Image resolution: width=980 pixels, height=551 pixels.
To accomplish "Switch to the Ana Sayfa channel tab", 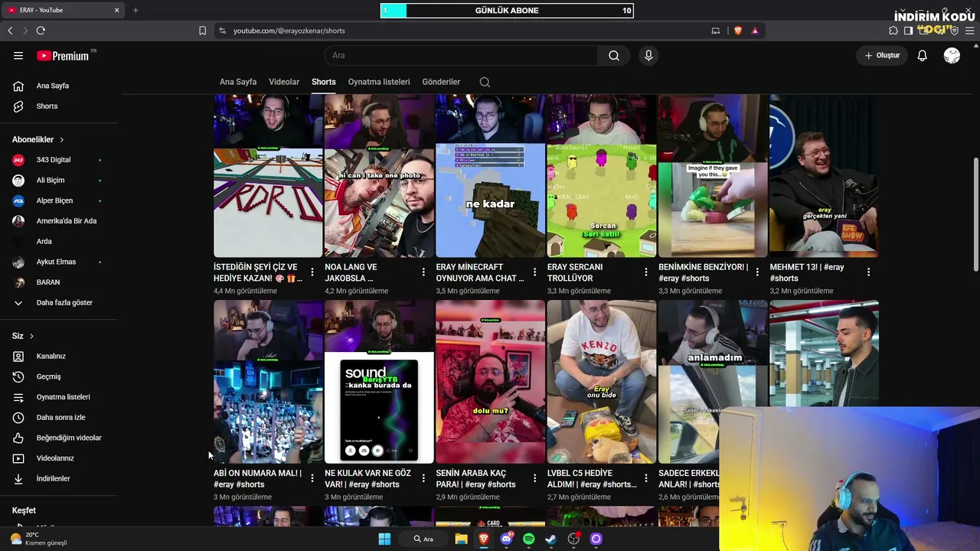I will click(238, 82).
